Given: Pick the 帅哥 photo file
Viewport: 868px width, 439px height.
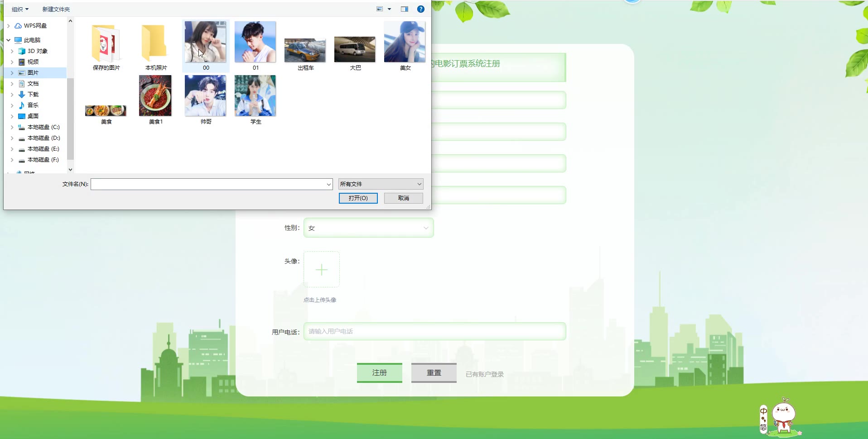Looking at the screenshot, I should (206, 100).
